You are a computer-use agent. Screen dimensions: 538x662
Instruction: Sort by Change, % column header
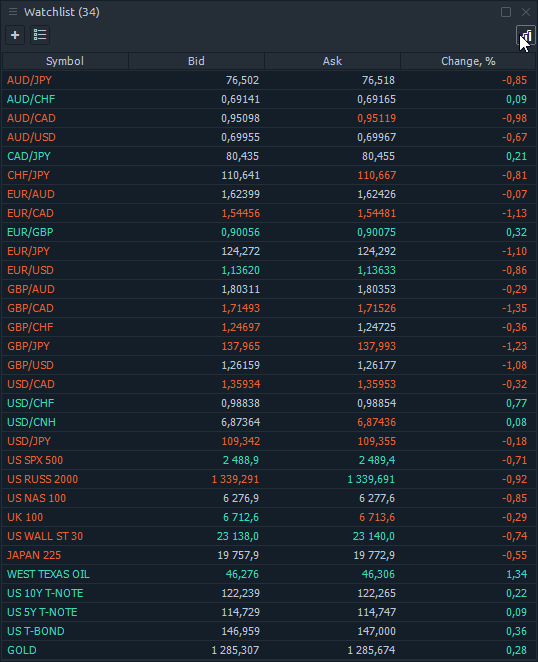(468, 61)
